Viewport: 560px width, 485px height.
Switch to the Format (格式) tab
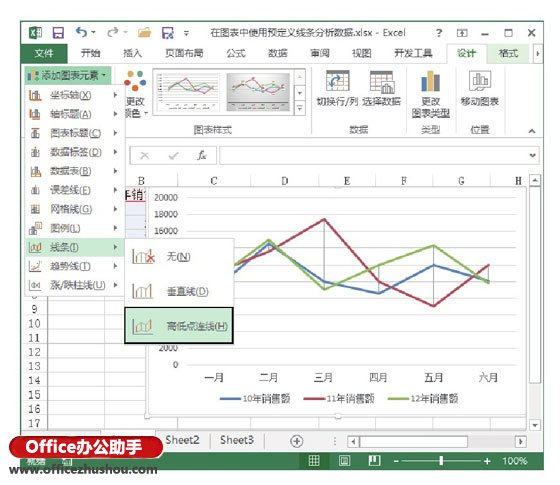(x=508, y=54)
